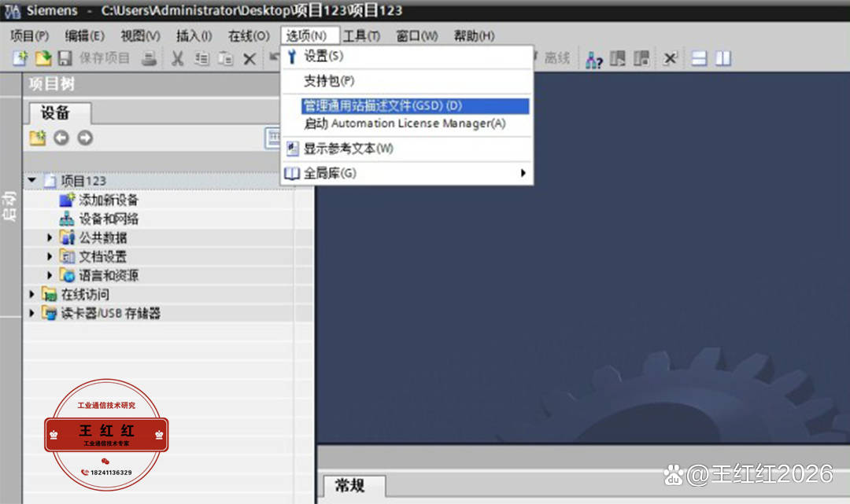Viewport: 850px width, 504px height.
Task: Click the split editor vertically icon
Action: click(x=723, y=58)
